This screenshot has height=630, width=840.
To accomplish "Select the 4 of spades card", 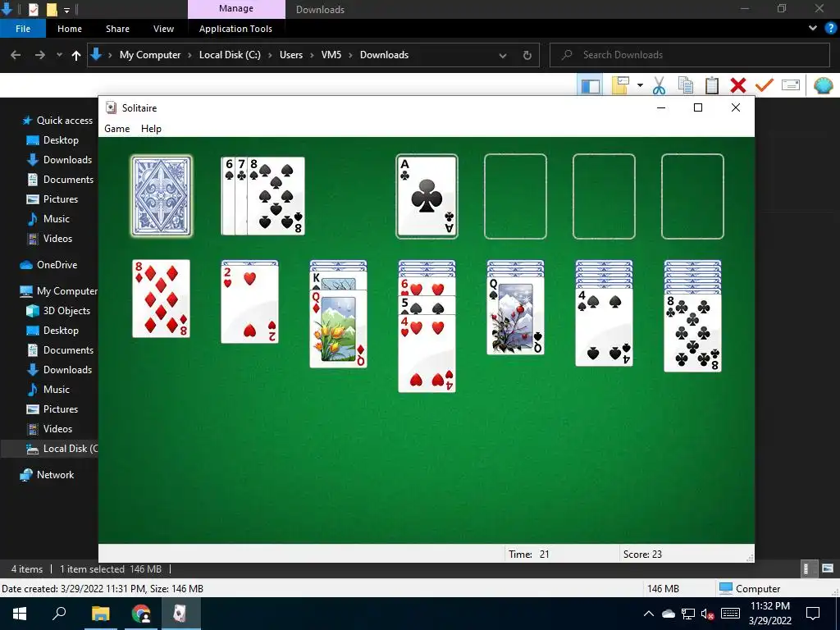I will point(605,328).
